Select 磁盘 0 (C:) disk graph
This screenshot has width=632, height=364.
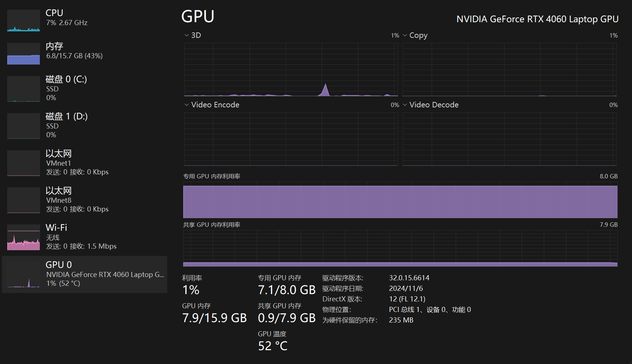[x=24, y=89]
